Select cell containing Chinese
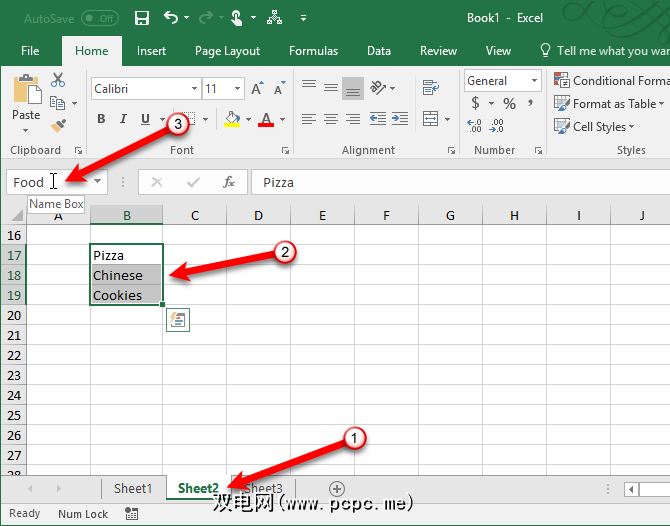The height and width of the screenshot is (526, 670). click(x=125, y=275)
